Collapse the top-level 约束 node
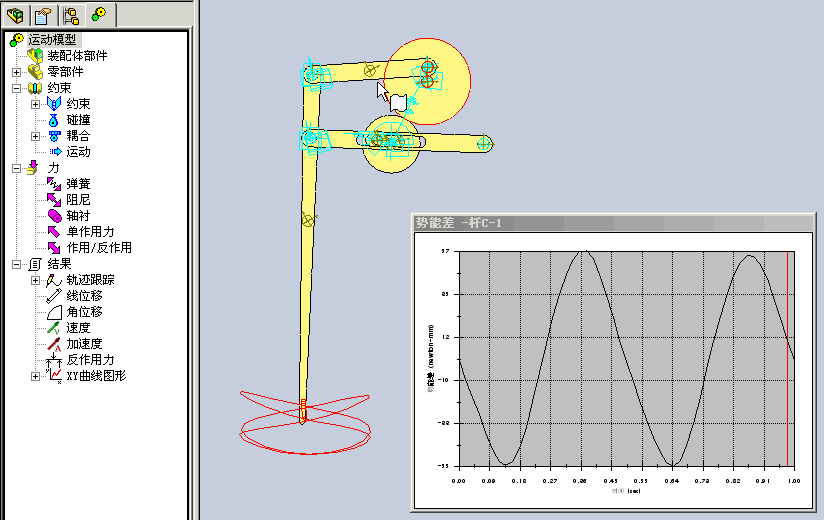This screenshot has height=520, width=824. click(x=16, y=88)
